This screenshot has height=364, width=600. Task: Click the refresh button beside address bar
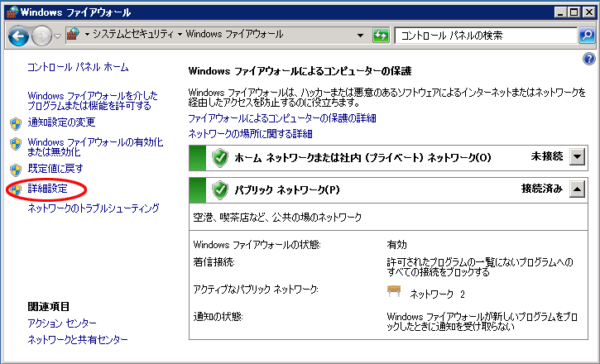coord(382,36)
